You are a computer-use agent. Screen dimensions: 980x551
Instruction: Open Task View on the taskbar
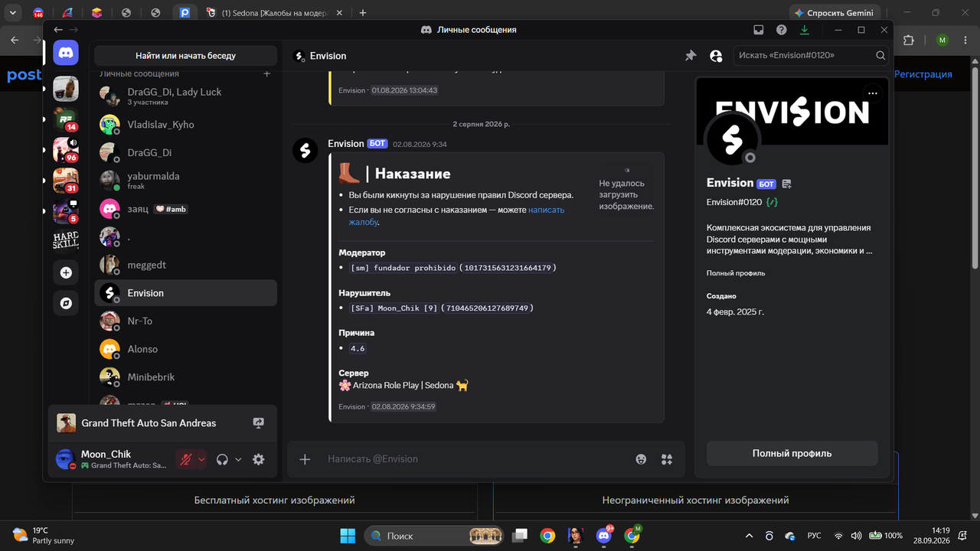click(x=520, y=536)
